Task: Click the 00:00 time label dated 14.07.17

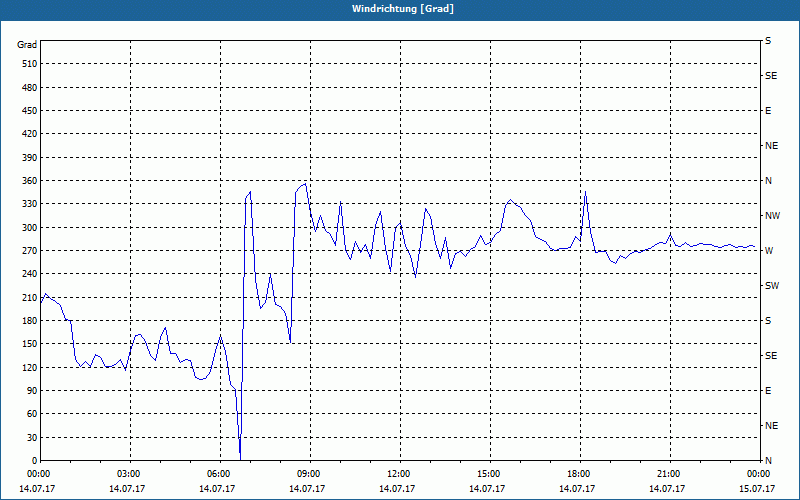Action: pos(37,473)
